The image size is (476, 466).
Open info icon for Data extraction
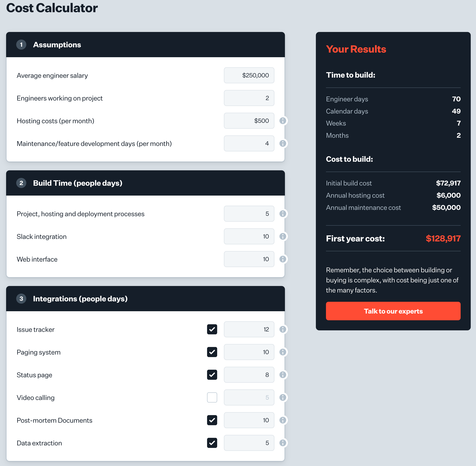click(x=283, y=443)
